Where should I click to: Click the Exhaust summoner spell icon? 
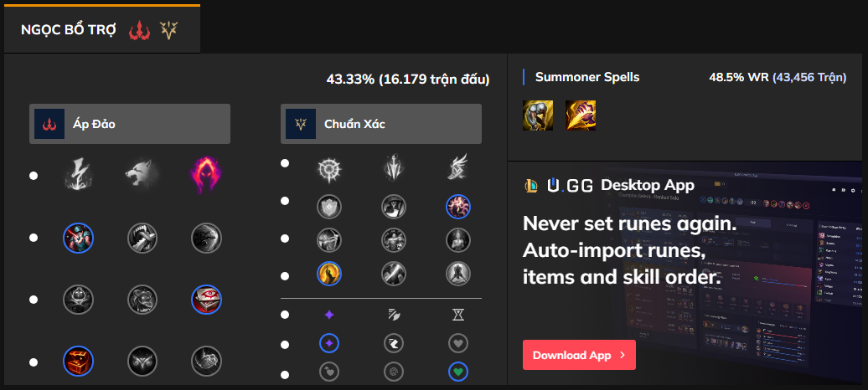coord(537,115)
